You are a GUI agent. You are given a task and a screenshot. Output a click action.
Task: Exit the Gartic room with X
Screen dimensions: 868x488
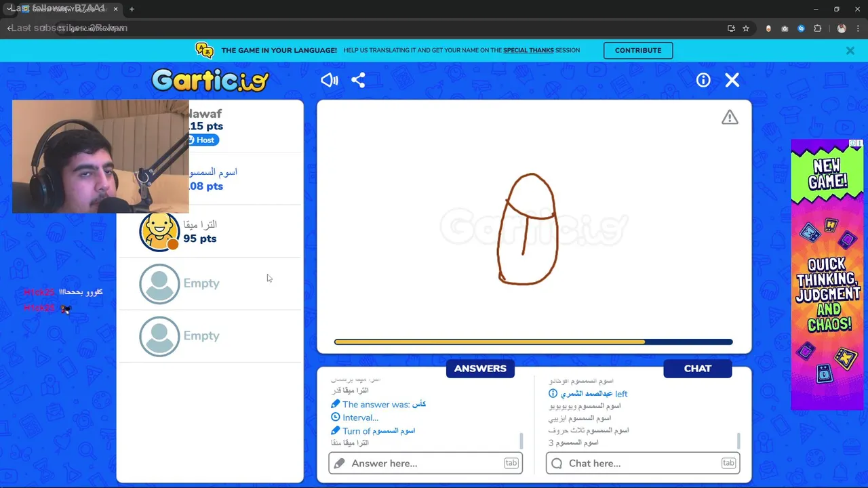pos(732,80)
